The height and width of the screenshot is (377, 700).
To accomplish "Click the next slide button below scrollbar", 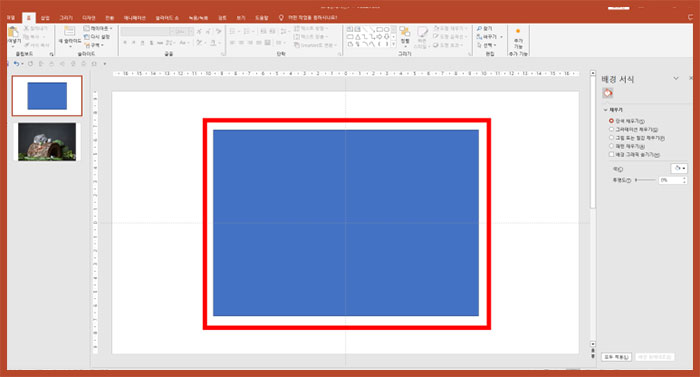I will [x=593, y=356].
